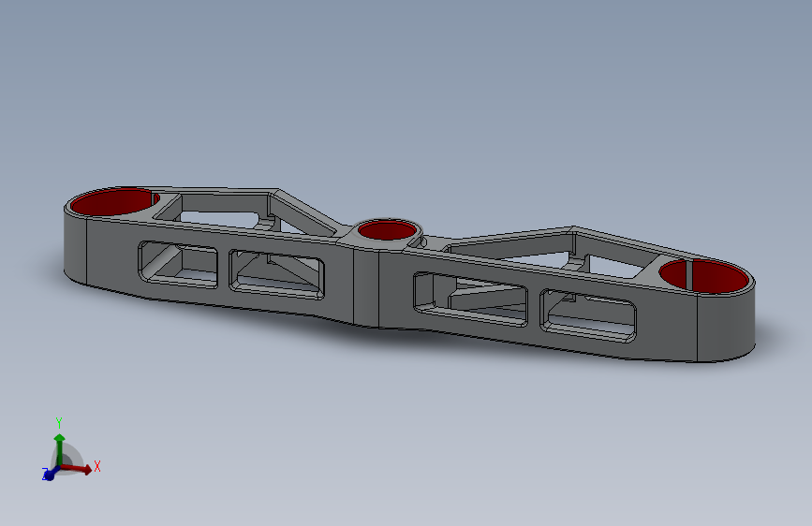Viewport: 812px width, 526px height.
Task: Select the large red bore at left end
Action: pos(114,202)
